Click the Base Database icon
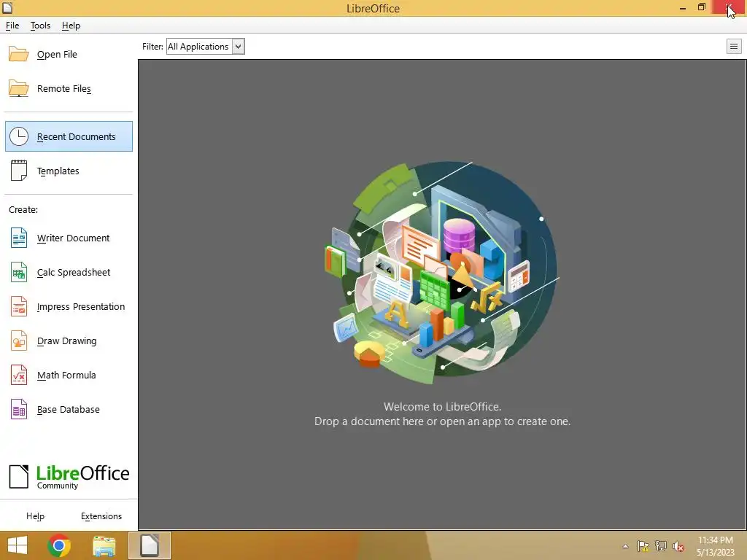 18,409
